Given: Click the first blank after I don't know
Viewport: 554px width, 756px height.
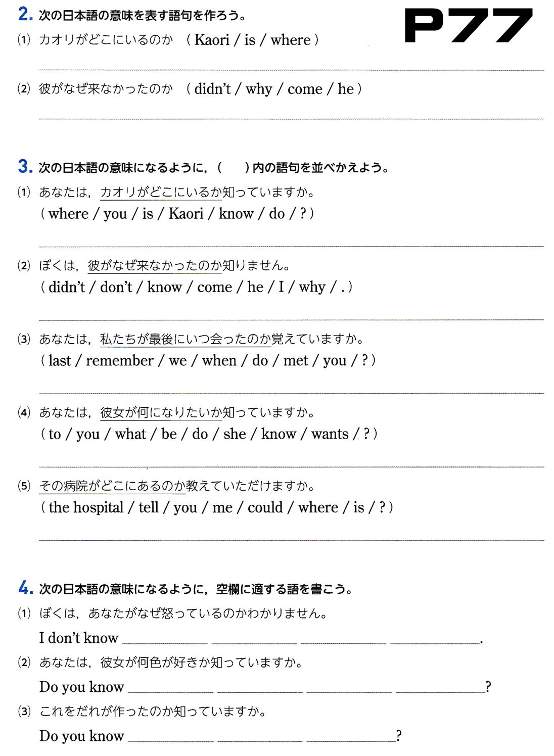Looking at the screenshot, I should 165,642.
